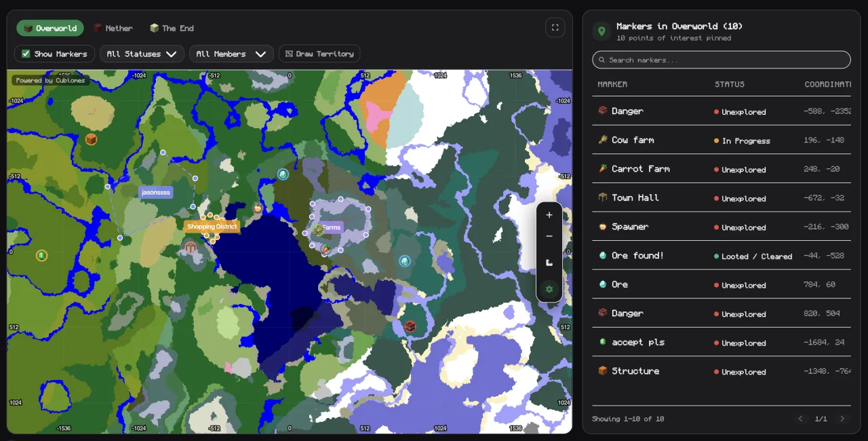Select the ruler measure tool

point(549,263)
